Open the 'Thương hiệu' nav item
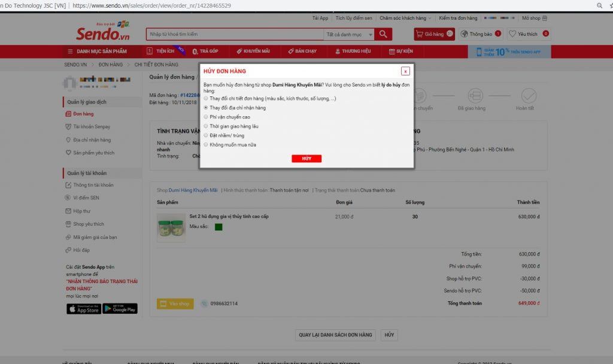This screenshot has width=613, height=364. (x=353, y=51)
